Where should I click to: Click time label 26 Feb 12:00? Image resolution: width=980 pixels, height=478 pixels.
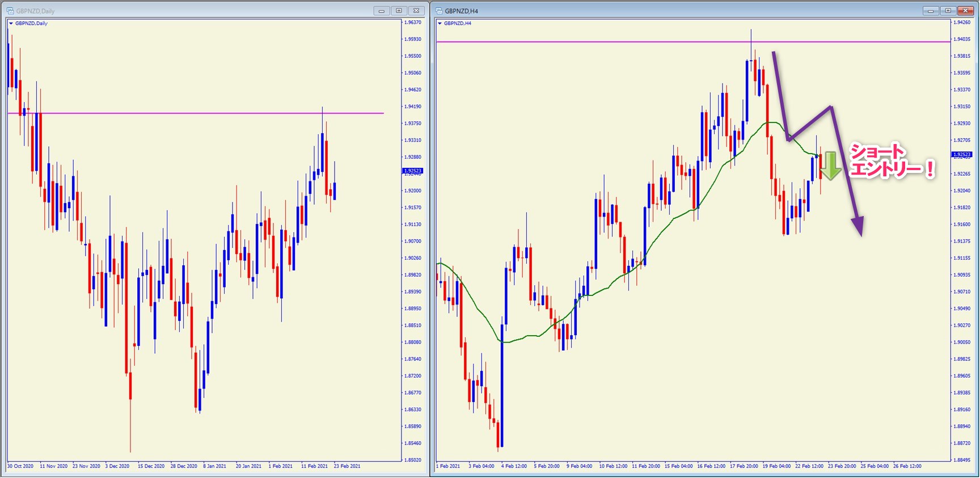coord(907,466)
